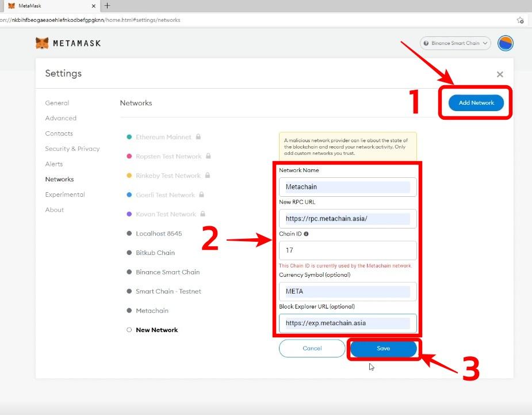Click the green dot next to Ethereum Mainnet

(129, 137)
